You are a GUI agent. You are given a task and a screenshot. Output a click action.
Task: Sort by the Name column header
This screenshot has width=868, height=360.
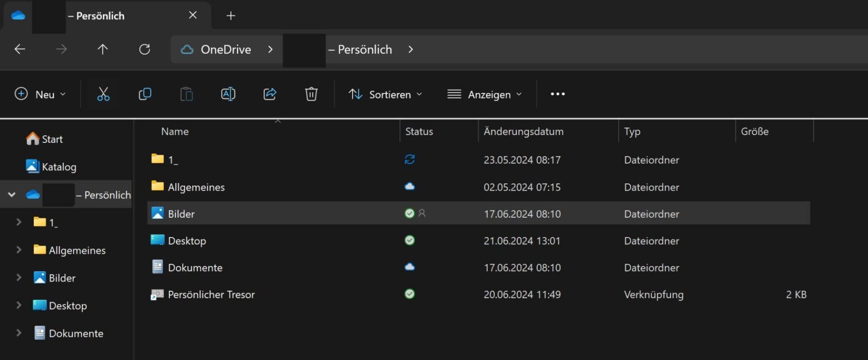pyautogui.click(x=175, y=132)
